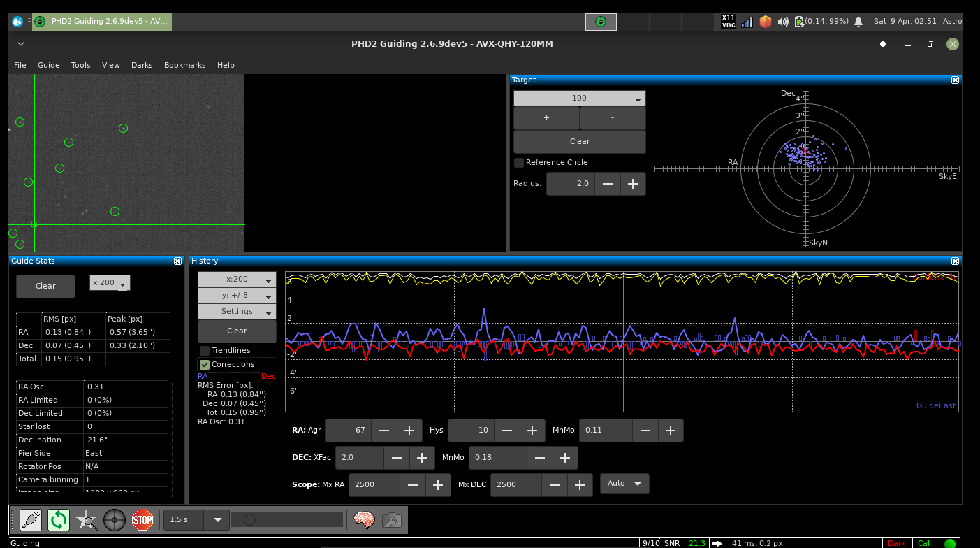
Task: Click the auto-select star icon
Action: click(x=87, y=520)
